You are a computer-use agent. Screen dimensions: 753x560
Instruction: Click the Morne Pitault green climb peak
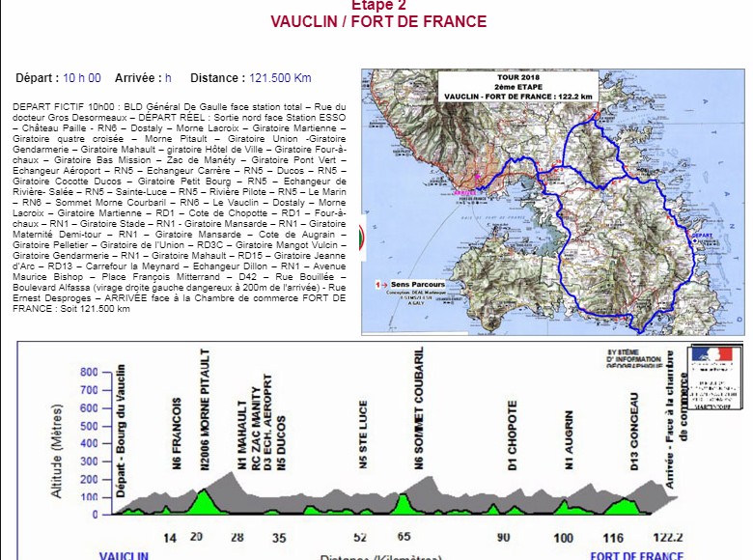(205, 502)
